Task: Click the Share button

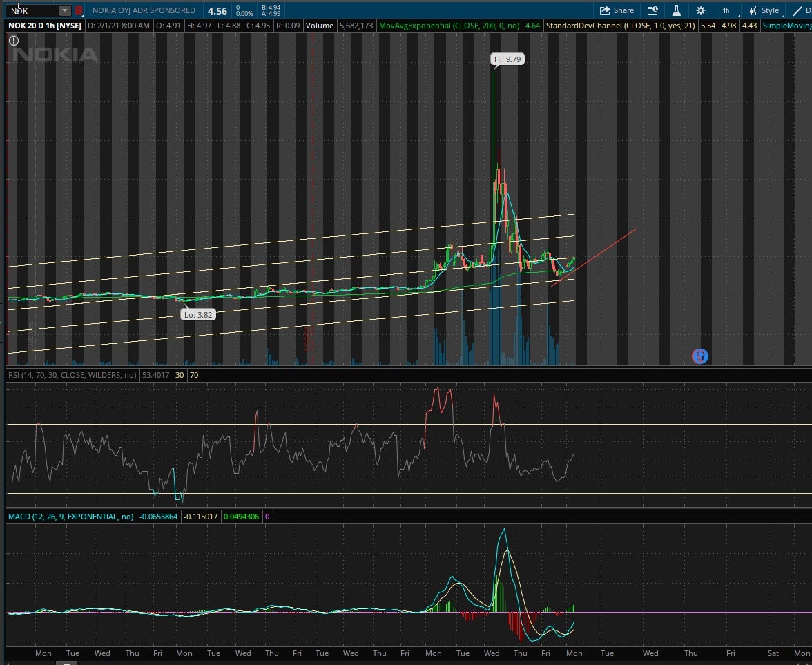Action: pyautogui.click(x=617, y=10)
